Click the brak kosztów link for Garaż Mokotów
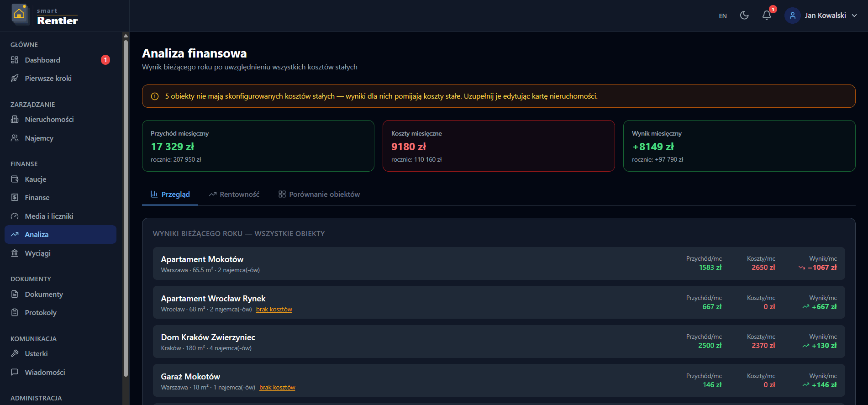The width and height of the screenshot is (868, 405). click(x=277, y=387)
